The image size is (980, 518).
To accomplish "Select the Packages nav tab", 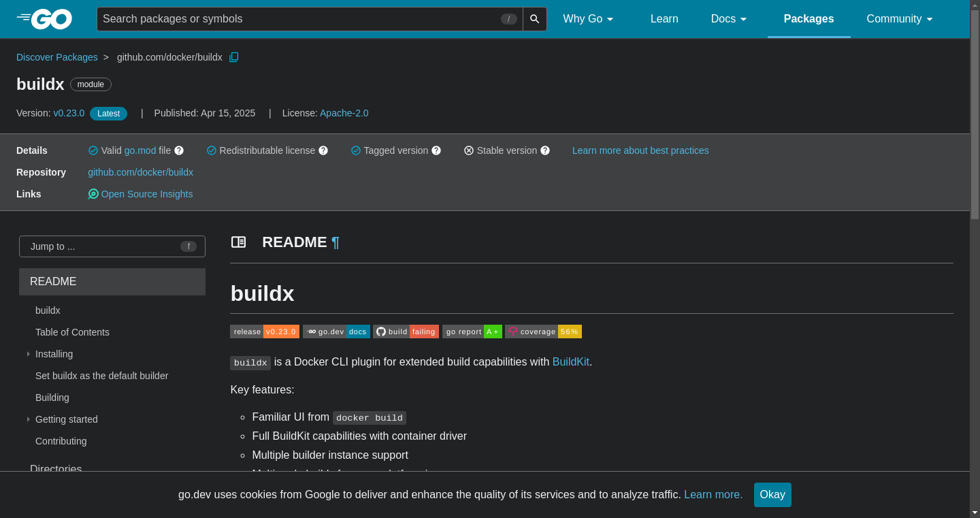I will tap(808, 19).
